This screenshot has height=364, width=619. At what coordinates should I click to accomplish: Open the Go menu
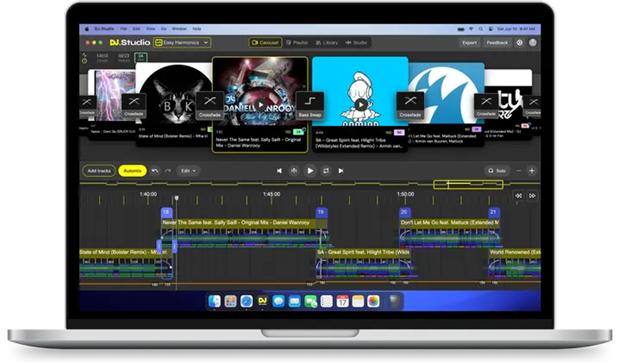point(164,29)
